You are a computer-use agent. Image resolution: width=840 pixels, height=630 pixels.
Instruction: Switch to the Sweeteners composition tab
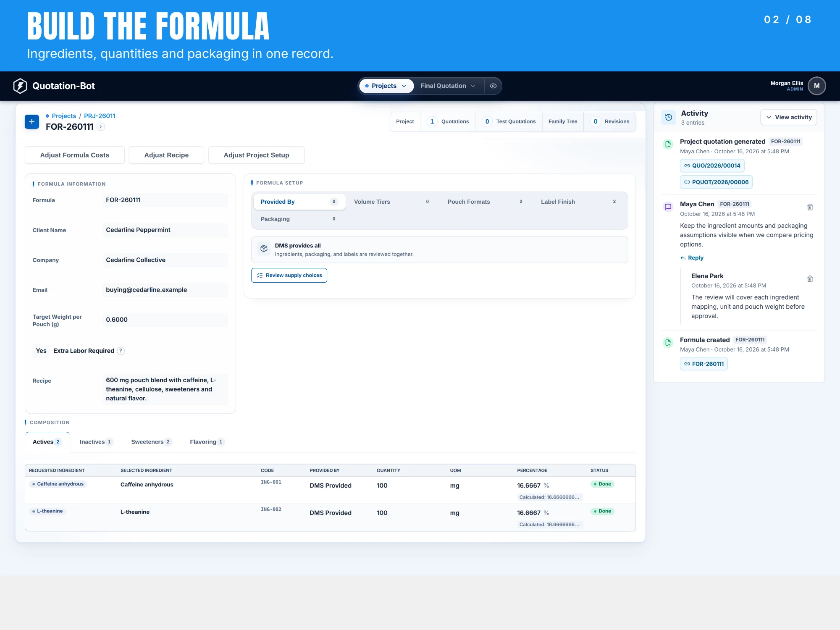pyautogui.click(x=151, y=442)
